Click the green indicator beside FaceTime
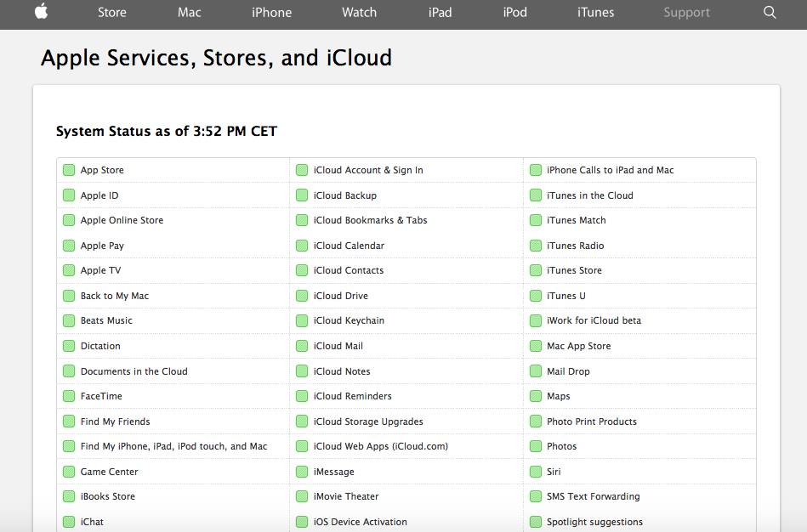This screenshot has width=807, height=532. tap(69, 397)
